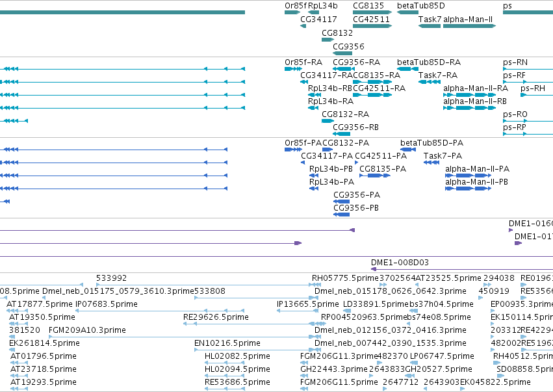Click the ps-RF transcript label

click(x=514, y=75)
